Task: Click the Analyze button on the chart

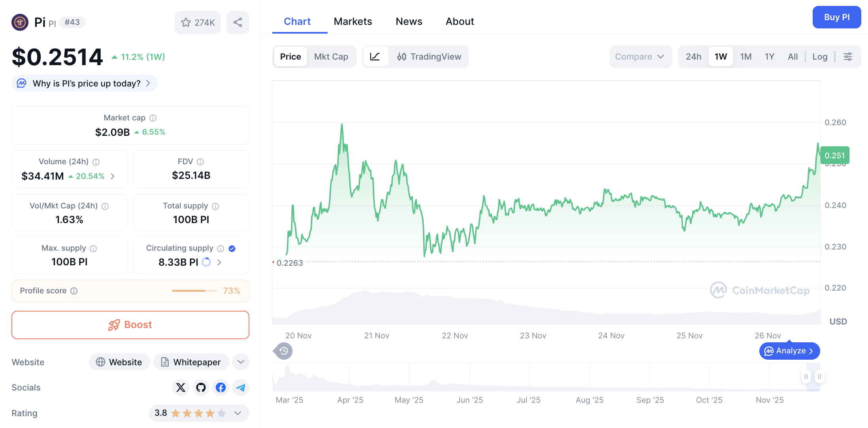Action: [x=789, y=351]
